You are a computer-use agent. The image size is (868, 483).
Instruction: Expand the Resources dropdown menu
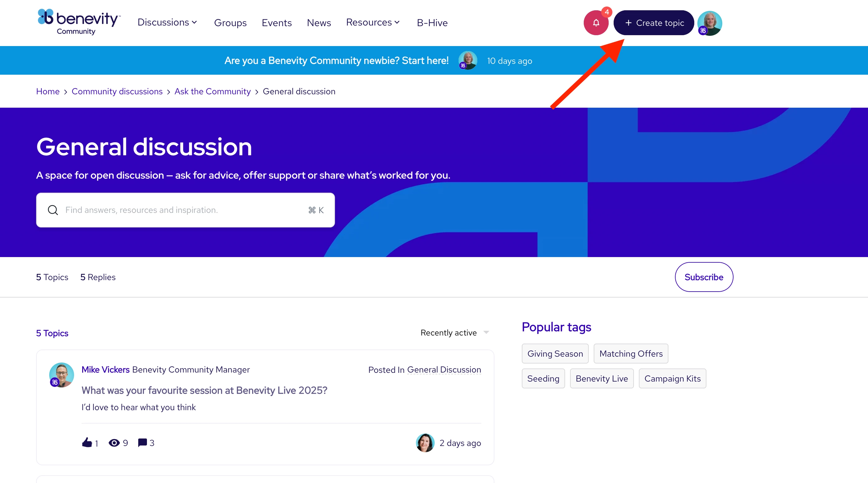pyautogui.click(x=373, y=23)
